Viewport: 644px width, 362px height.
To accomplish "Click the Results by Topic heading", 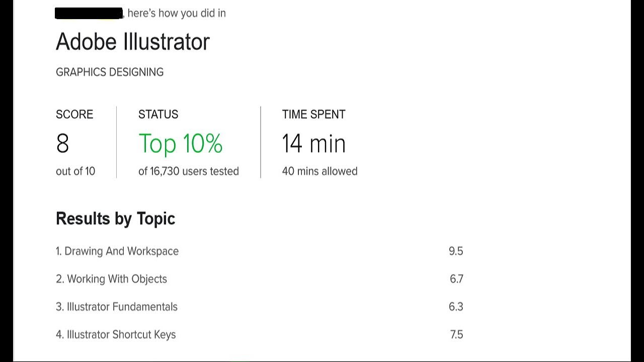I will click(115, 218).
